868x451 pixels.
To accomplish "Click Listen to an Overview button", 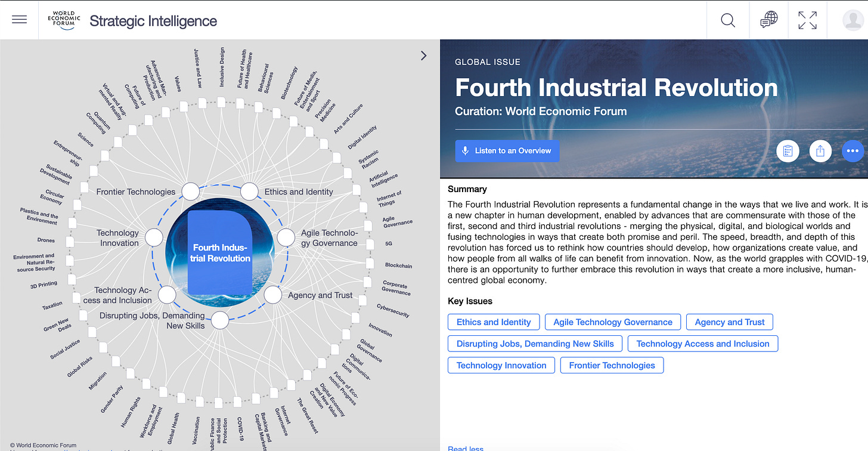I will (x=507, y=151).
